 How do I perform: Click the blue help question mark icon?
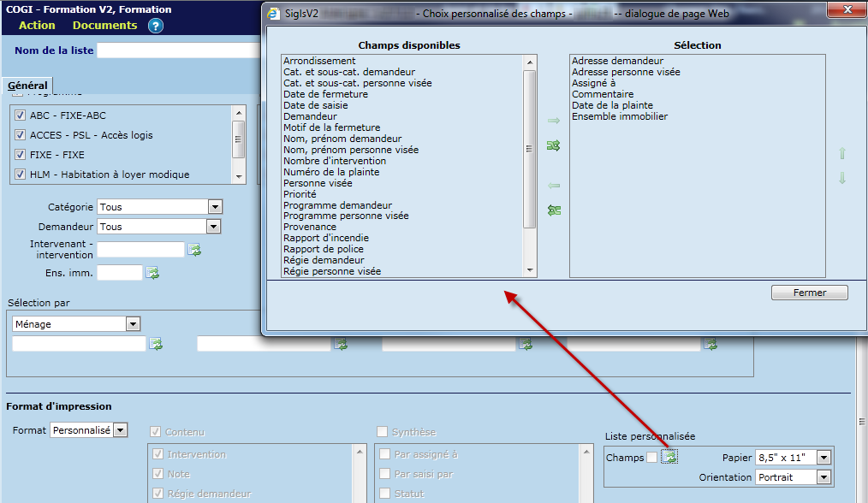click(x=155, y=26)
